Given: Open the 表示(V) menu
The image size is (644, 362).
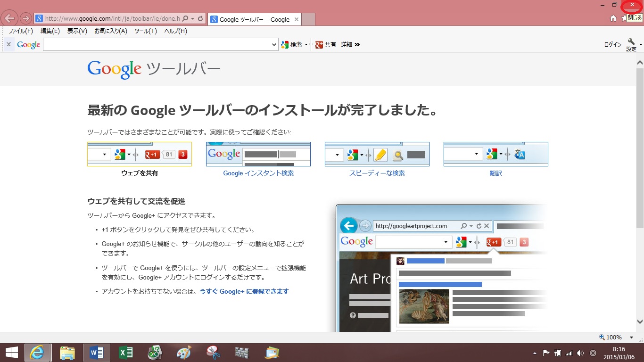Looking at the screenshot, I should (77, 31).
